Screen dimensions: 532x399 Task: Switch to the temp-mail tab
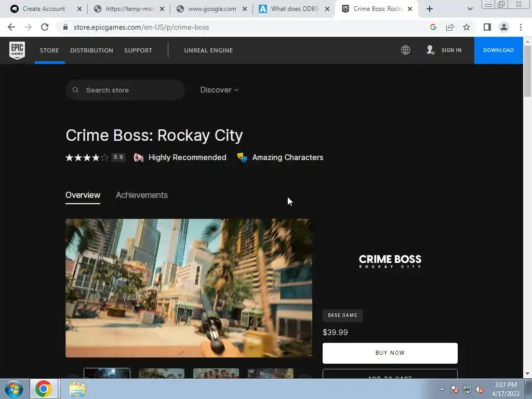pyautogui.click(x=129, y=9)
